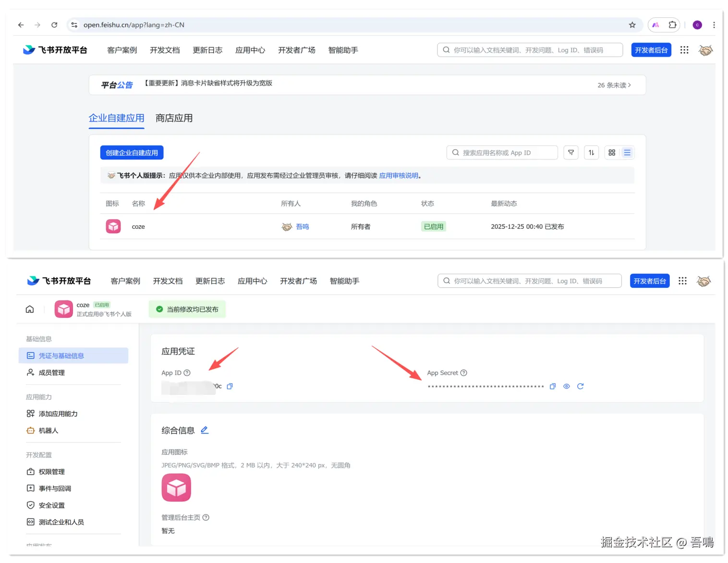This screenshot has height=563, width=728.
Task: Open apps grid icon in top window
Action: [684, 50]
